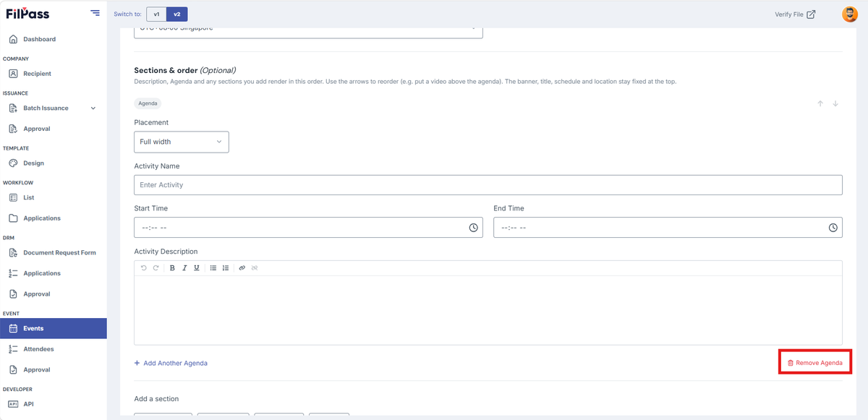The image size is (868, 420).
Task: Toggle bold formatting in description editor
Action: pos(172,268)
